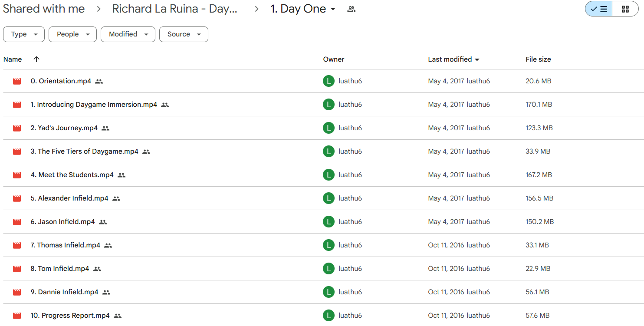Open the 1. Day One folder dropdown menu

[333, 9]
